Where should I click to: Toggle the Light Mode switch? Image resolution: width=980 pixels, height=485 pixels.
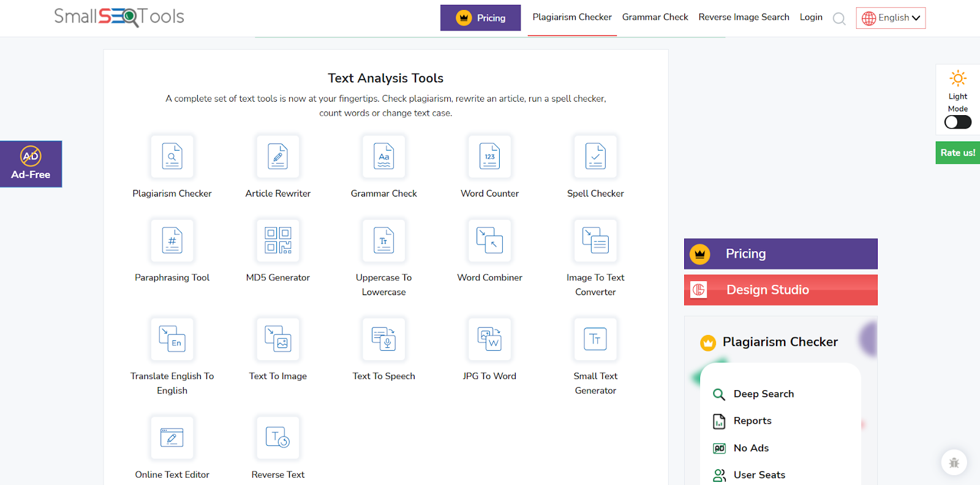click(x=958, y=122)
